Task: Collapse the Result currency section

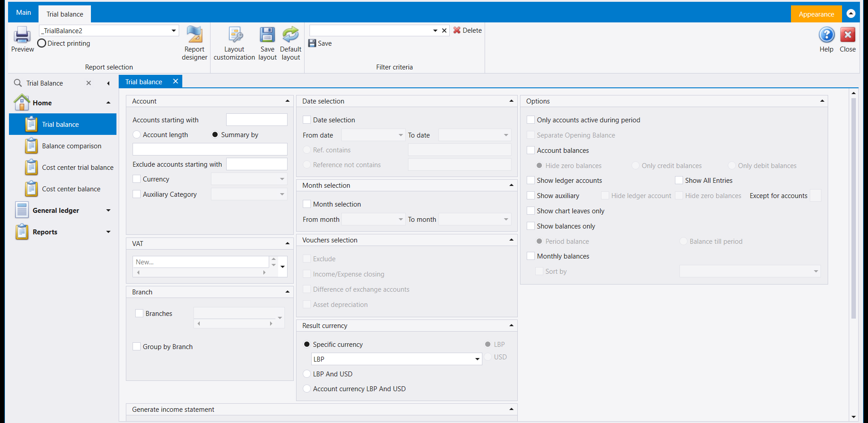Action: pyautogui.click(x=511, y=326)
